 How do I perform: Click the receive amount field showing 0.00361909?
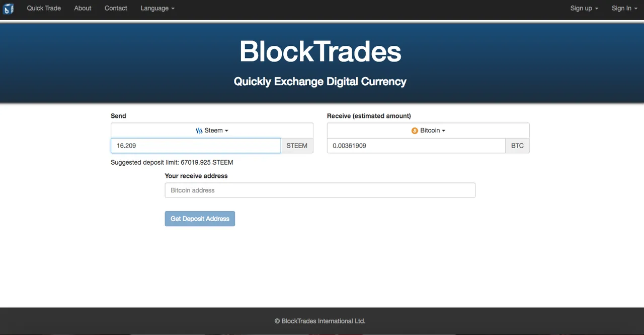point(416,146)
